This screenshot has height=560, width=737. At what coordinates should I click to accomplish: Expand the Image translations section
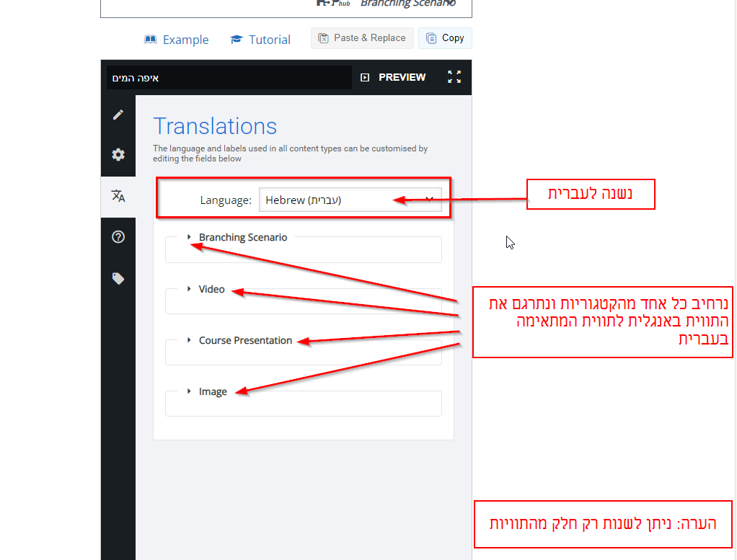pos(212,392)
